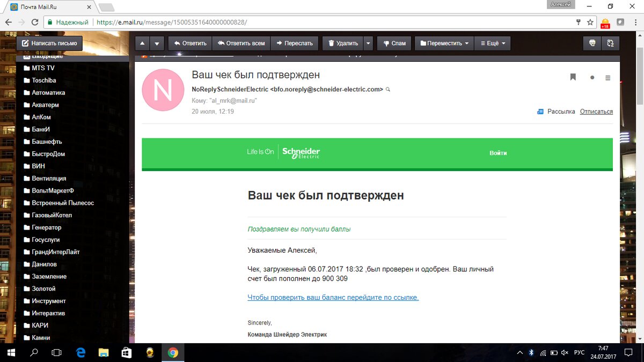The height and width of the screenshot is (362, 644).
Task: Open File Explorer from taskbar
Action: pyautogui.click(x=104, y=353)
